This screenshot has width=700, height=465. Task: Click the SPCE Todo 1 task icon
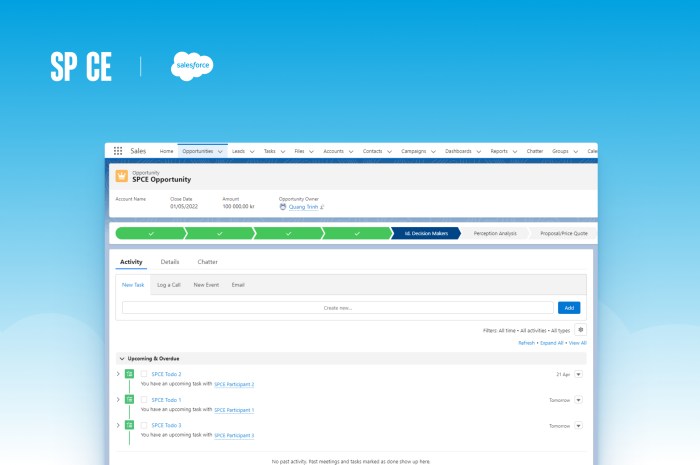(x=129, y=399)
